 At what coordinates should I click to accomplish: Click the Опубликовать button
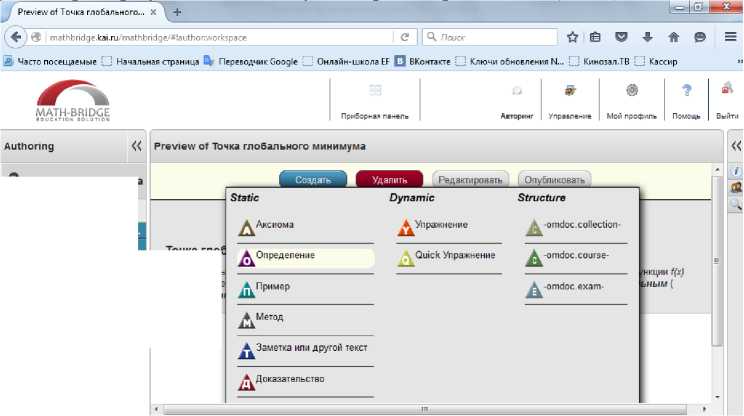(x=554, y=180)
